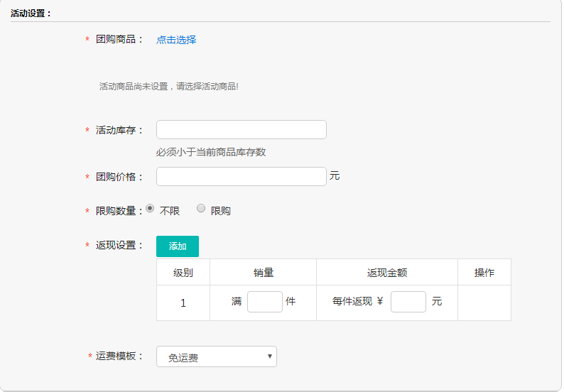Click the 点击选择 link to choose product

pyautogui.click(x=176, y=40)
